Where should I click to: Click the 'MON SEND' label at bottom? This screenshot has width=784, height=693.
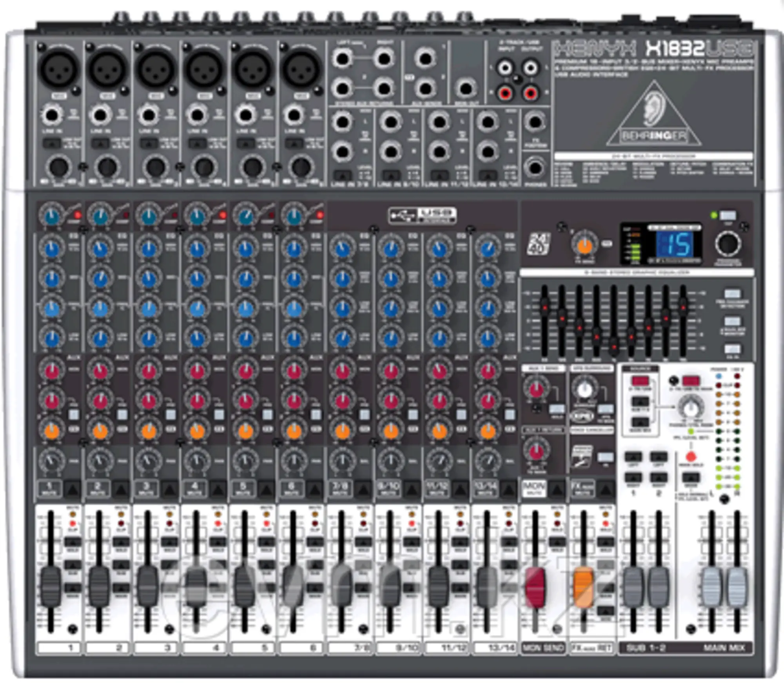pyautogui.click(x=543, y=647)
